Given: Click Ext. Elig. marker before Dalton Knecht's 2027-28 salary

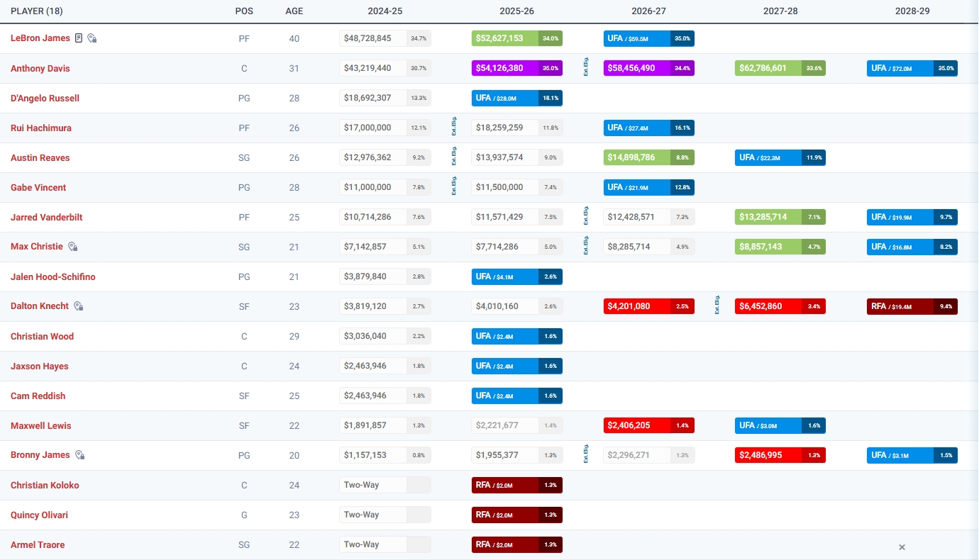Looking at the screenshot, I should point(717,306).
